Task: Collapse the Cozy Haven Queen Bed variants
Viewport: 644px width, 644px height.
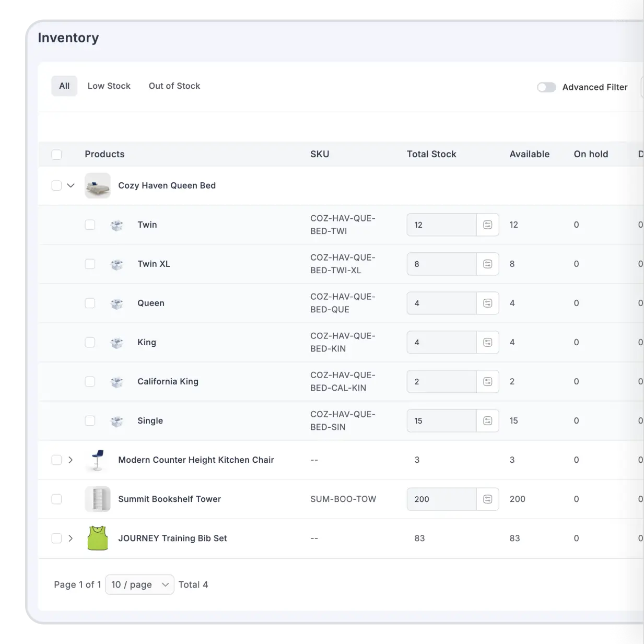Action: [71, 185]
